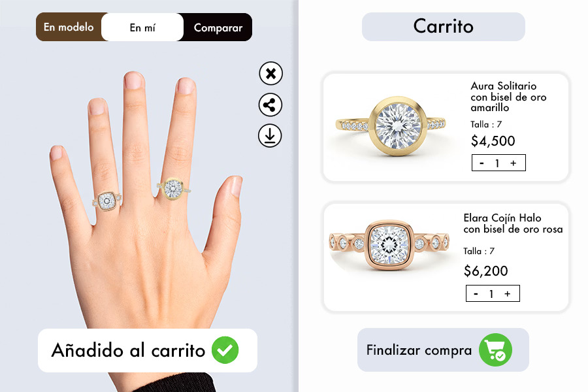Click the green checkmark beside Añadido al carrito

tap(225, 350)
